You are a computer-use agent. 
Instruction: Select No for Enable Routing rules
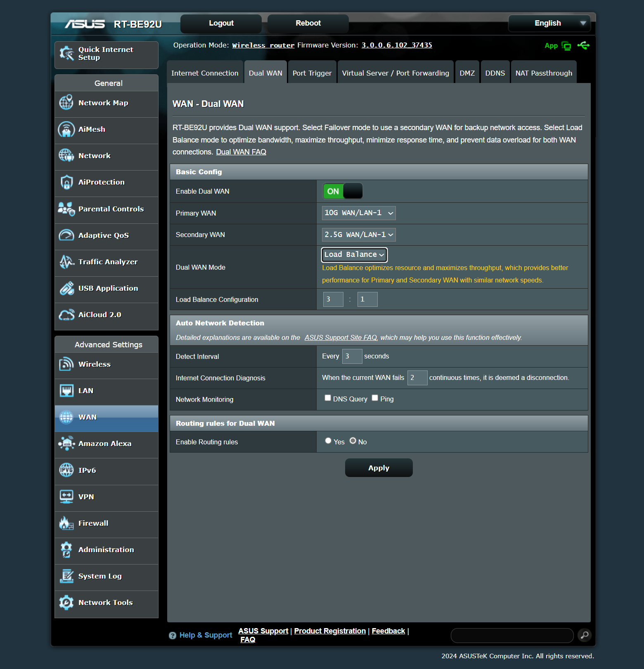353,441
